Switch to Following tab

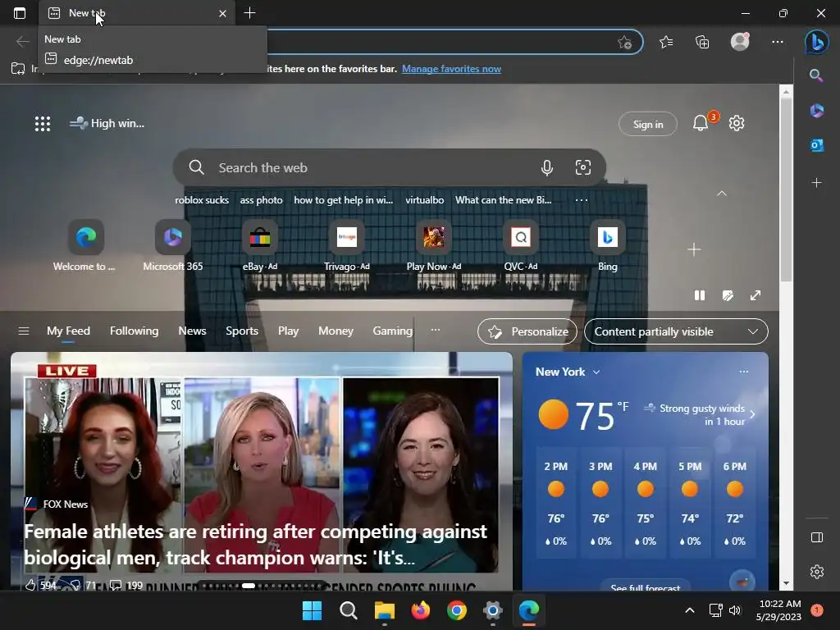pyautogui.click(x=134, y=331)
